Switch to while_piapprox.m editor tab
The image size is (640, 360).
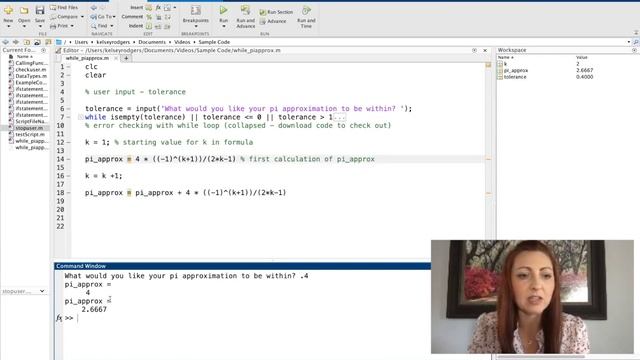pos(87,58)
